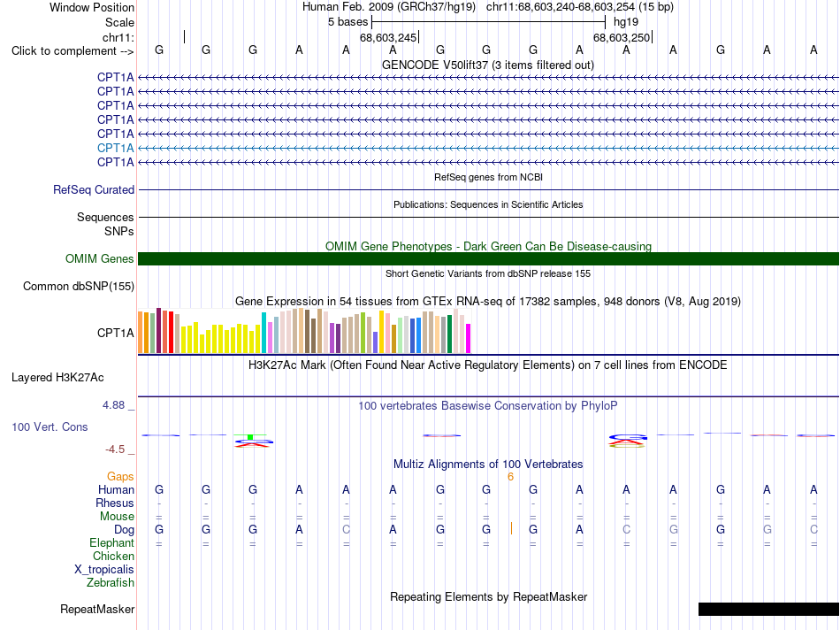Image resolution: width=840 pixels, height=630 pixels.
Task: Open the 100 Vert. Cons track settings
Action: pyautogui.click(x=50, y=427)
